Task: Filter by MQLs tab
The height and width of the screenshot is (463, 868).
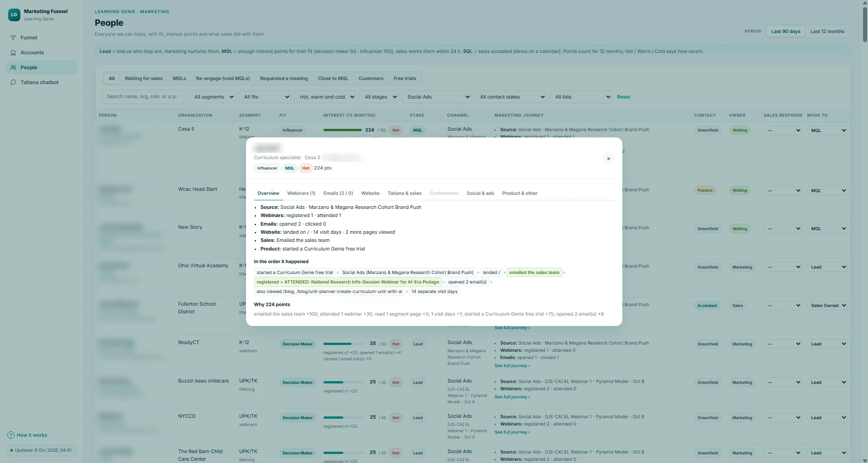Action: 179,78
